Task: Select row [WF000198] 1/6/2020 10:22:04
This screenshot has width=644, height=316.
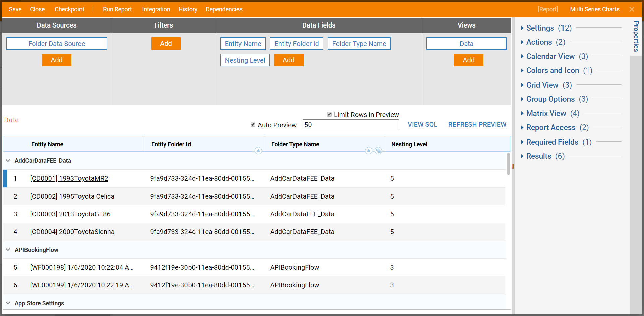Action: pos(254,267)
